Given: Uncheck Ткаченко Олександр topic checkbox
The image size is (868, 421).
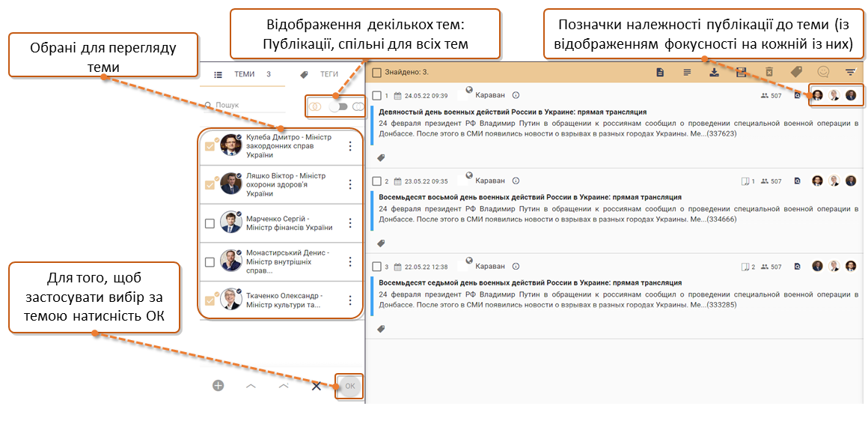Looking at the screenshot, I should click(x=210, y=300).
